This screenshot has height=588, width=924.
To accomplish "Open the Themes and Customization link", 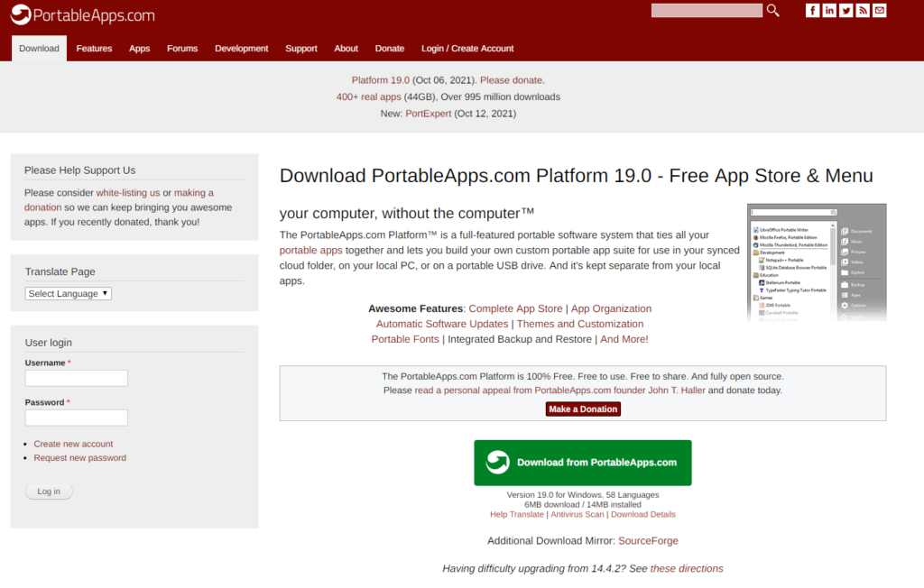I will click(580, 324).
